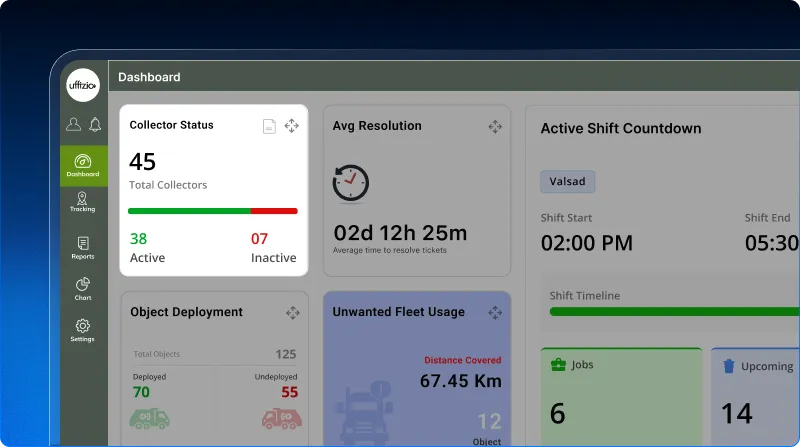The height and width of the screenshot is (447, 800).
Task: Click the 'Total Objects' label
Action: 157,354
